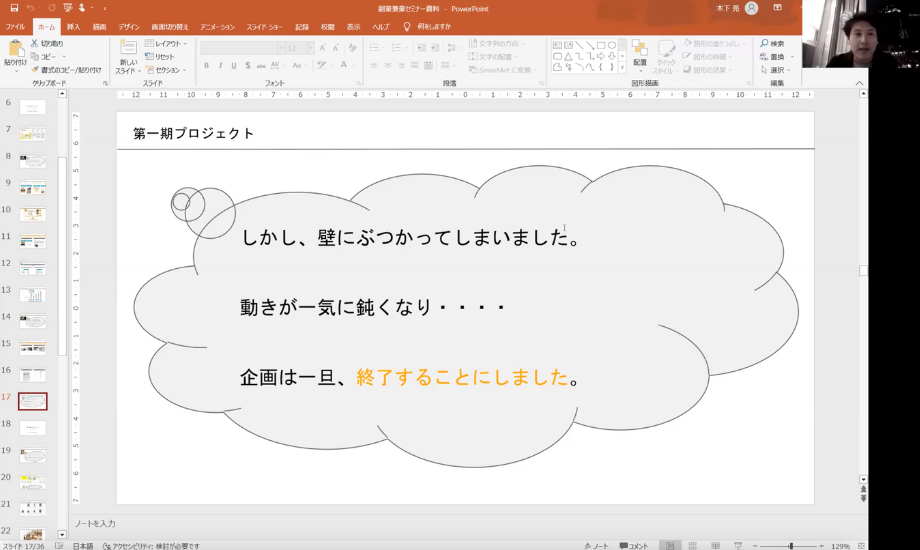The image size is (920, 550).
Task: Open the font name combo box
Action: click(x=242, y=48)
